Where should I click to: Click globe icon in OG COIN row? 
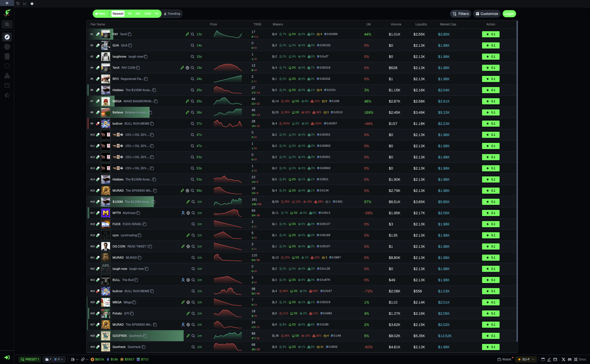pos(188,246)
